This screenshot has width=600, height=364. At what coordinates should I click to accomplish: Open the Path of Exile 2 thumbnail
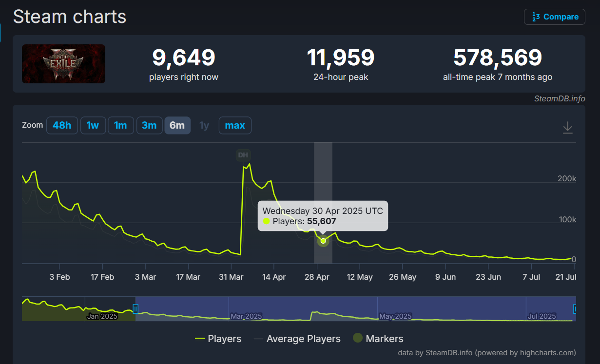pos(63,64)
